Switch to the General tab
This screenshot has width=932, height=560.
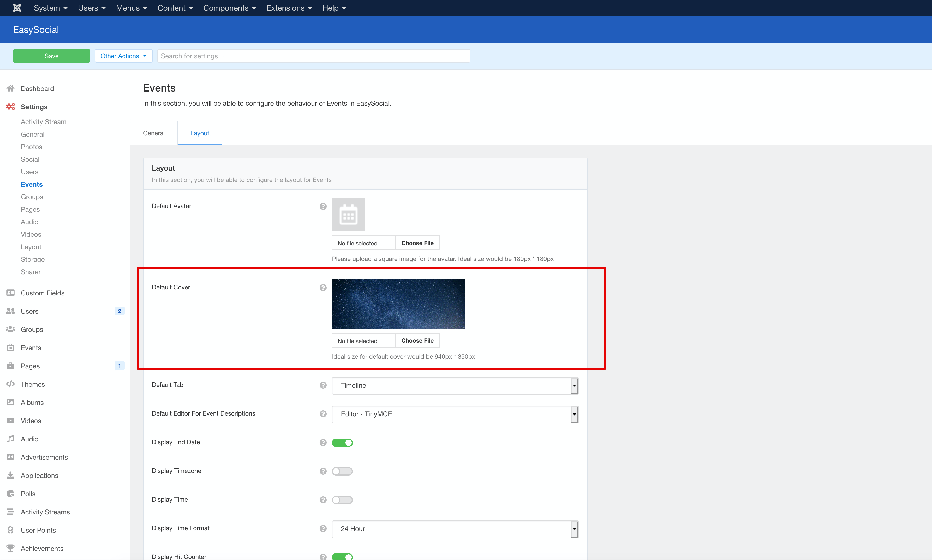(154, 133)
